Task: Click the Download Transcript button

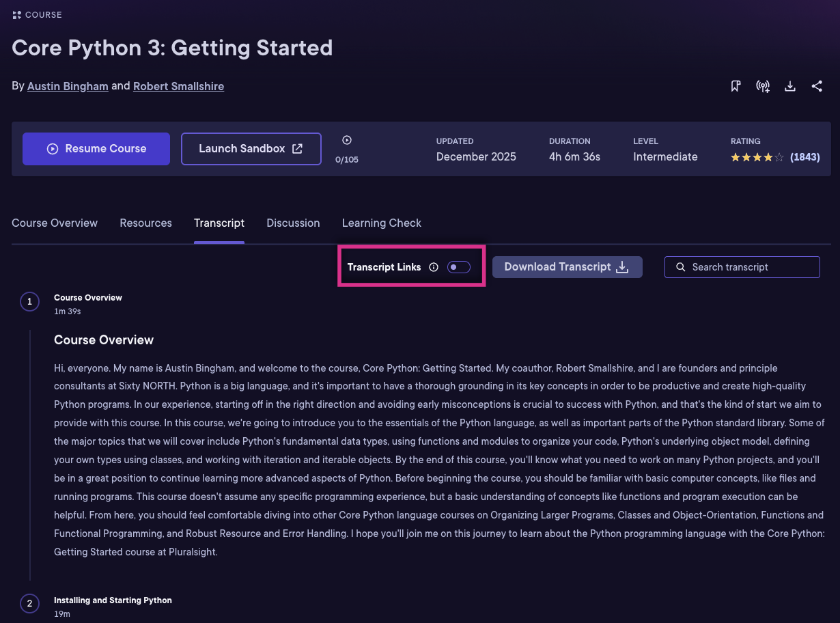Action: point(567,267)
